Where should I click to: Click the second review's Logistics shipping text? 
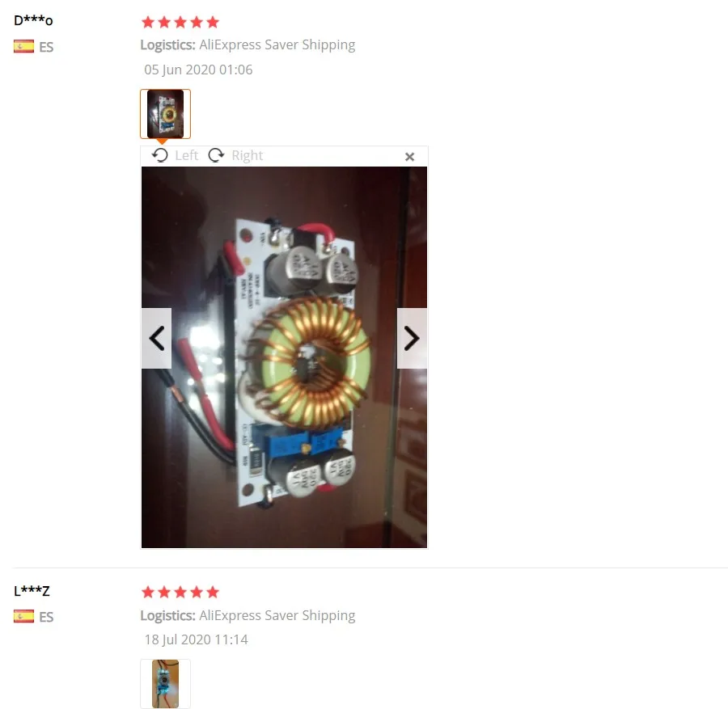pyautogui.click(x=248, y=615)
